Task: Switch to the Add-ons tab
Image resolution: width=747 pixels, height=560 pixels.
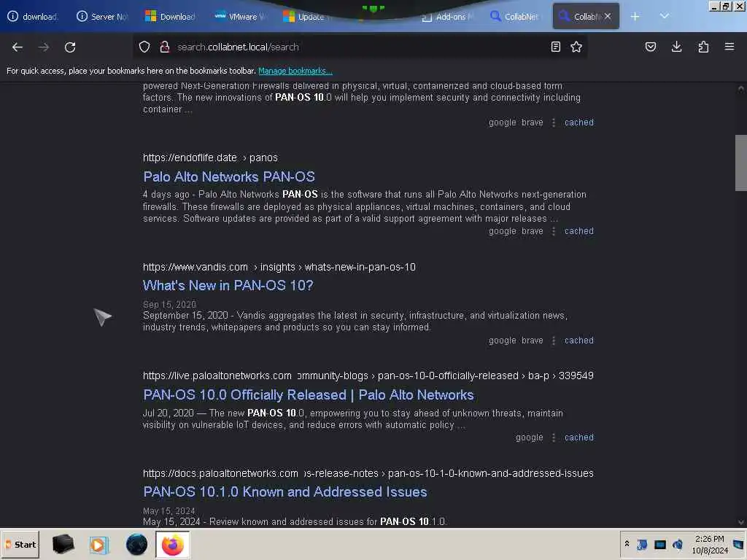Action: (448, 17)
